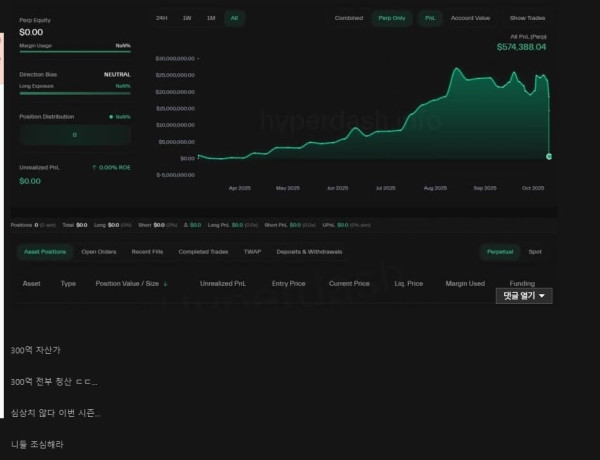The height and width of the screenshot is (460, 600).
Task: Switch to the TWAP tab
Action: pos(252,251)
